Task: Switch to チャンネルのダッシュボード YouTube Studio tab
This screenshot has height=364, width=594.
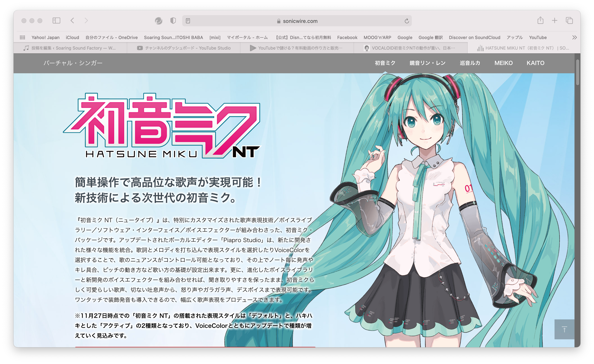Action: pos(184,48)
